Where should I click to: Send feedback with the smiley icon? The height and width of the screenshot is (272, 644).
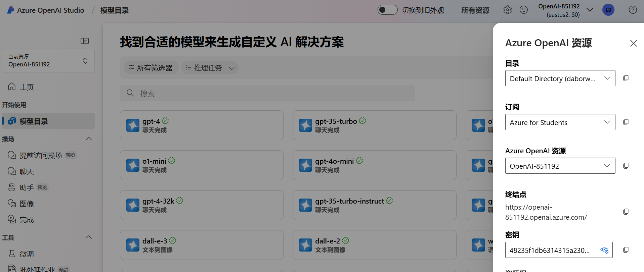tap(524, 10)
